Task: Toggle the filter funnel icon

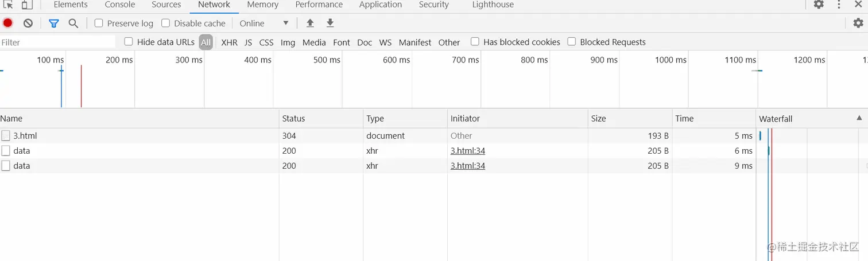Action: [54, 23]
